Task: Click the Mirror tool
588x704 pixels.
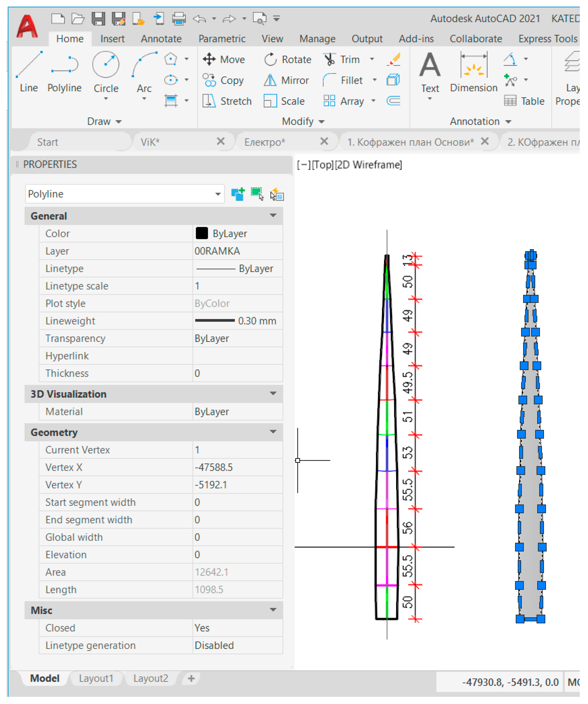Action: (x=286, y=80)
